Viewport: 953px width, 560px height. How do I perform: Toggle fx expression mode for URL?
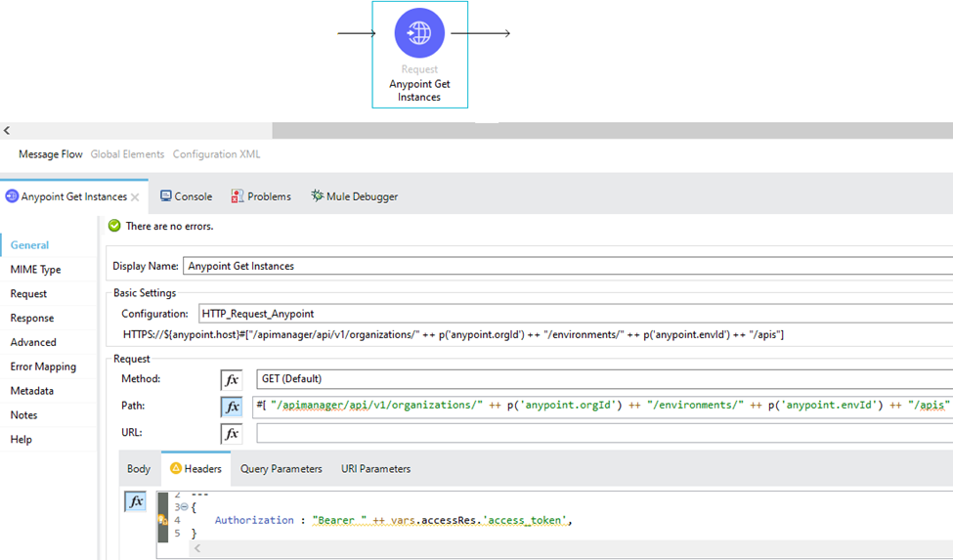(231, 433)
